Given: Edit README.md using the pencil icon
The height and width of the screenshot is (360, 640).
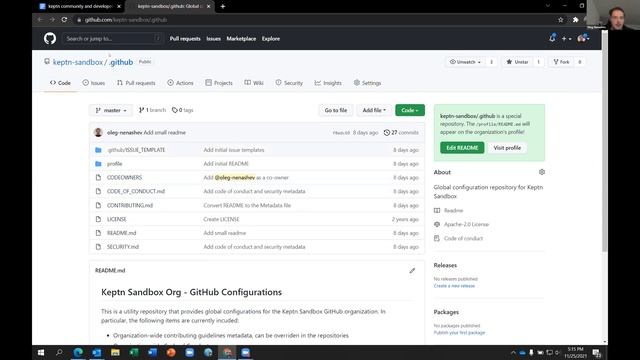Looking at the screenshot, I should 412,270.
